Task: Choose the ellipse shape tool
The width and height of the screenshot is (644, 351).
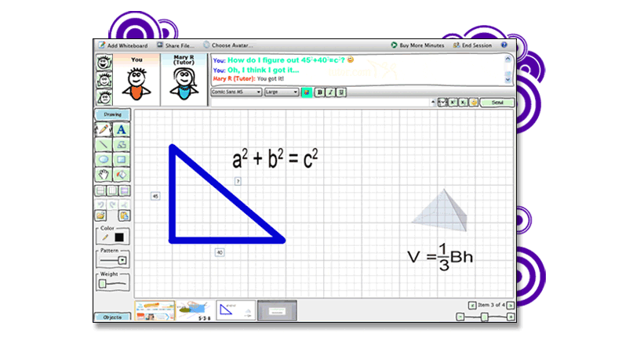Action: tap(103, 160)
